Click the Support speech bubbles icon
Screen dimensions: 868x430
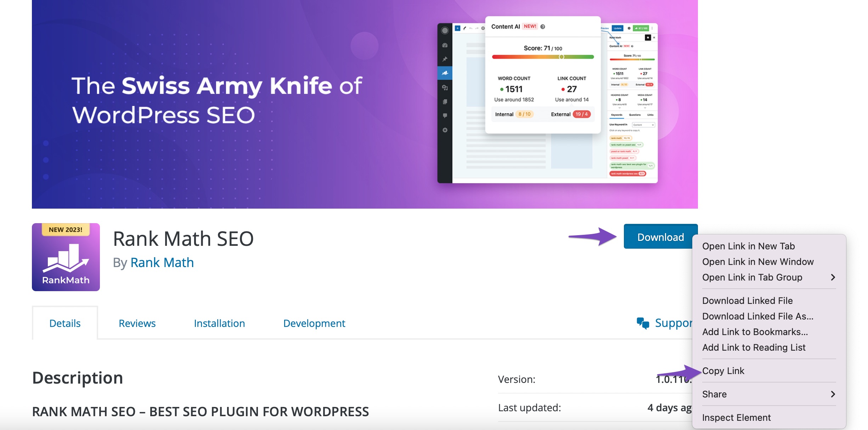(643, 323)
